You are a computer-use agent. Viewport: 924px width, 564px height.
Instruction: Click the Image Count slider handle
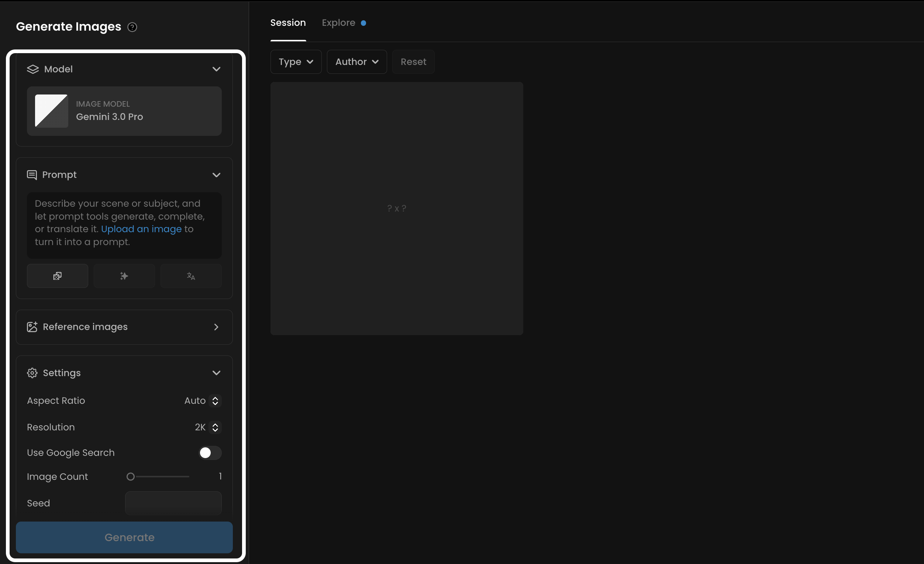point(131,477)
